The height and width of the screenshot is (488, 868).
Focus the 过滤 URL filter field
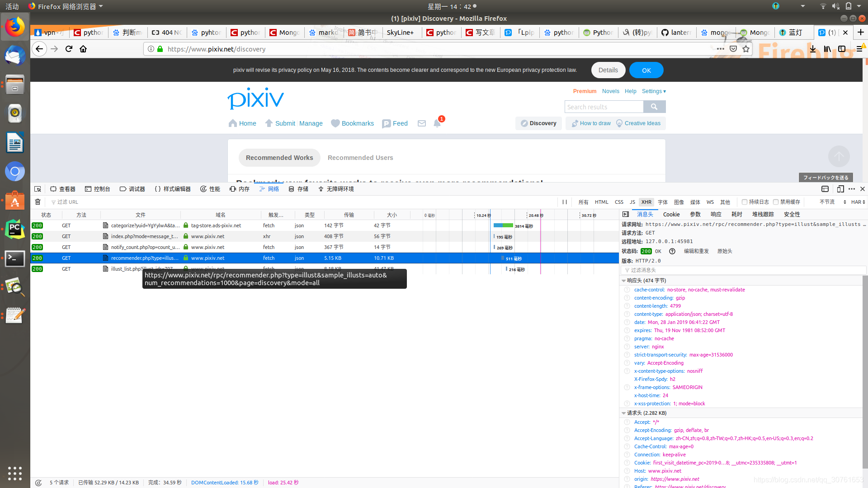tap(303, 202)
